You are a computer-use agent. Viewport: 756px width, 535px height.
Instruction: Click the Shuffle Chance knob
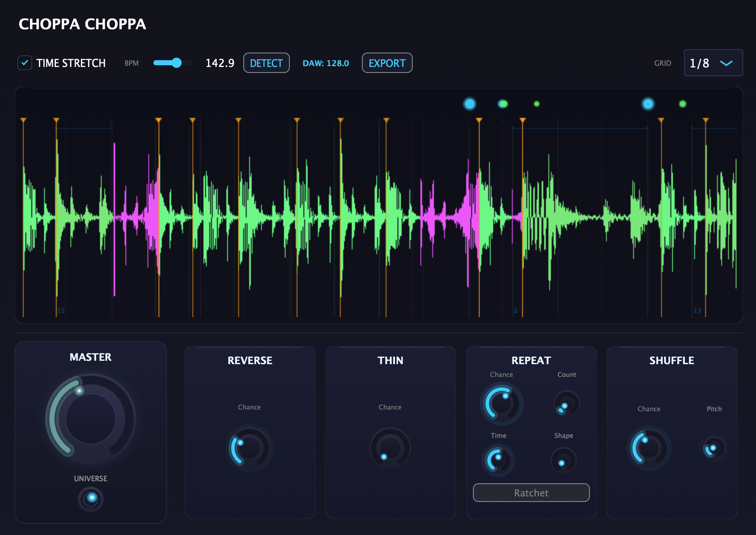coord(649,448)
